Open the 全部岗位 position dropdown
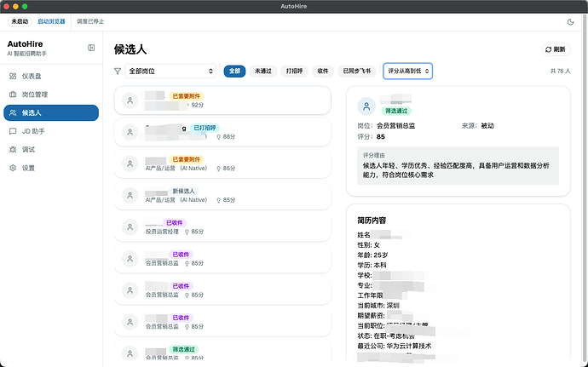588x367 pixels. pos(170,71)
